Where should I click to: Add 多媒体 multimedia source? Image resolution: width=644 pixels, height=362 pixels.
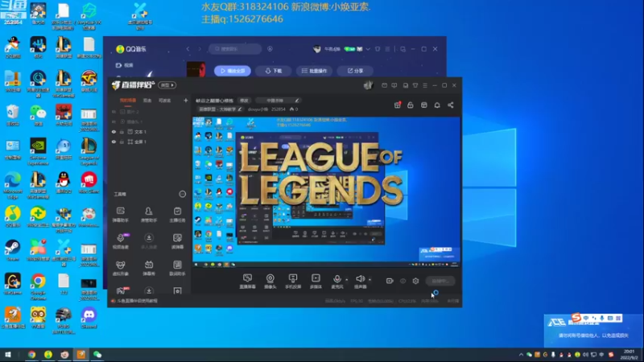click(x=316, y=281)
